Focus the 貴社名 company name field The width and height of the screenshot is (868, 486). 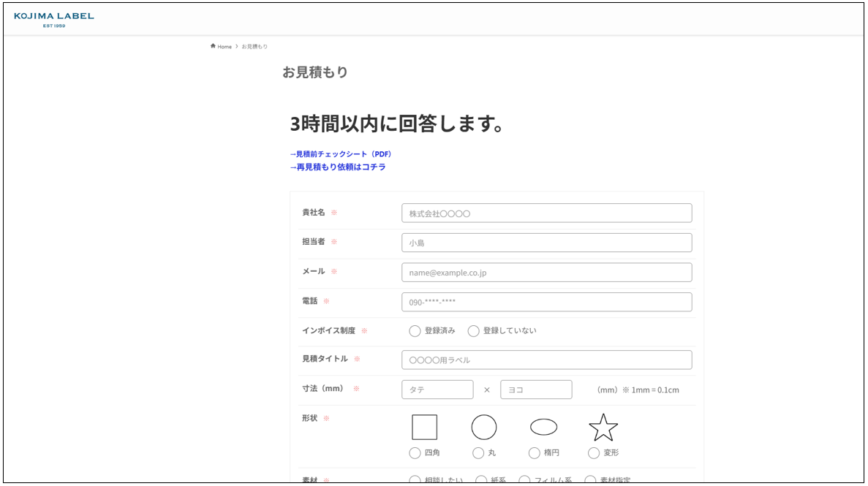click(546, 213)
